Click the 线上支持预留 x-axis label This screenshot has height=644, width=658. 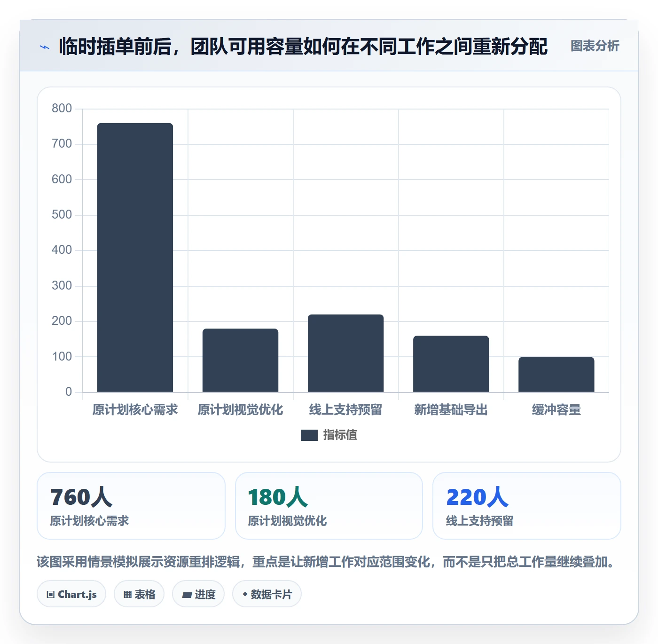(345, 410)
